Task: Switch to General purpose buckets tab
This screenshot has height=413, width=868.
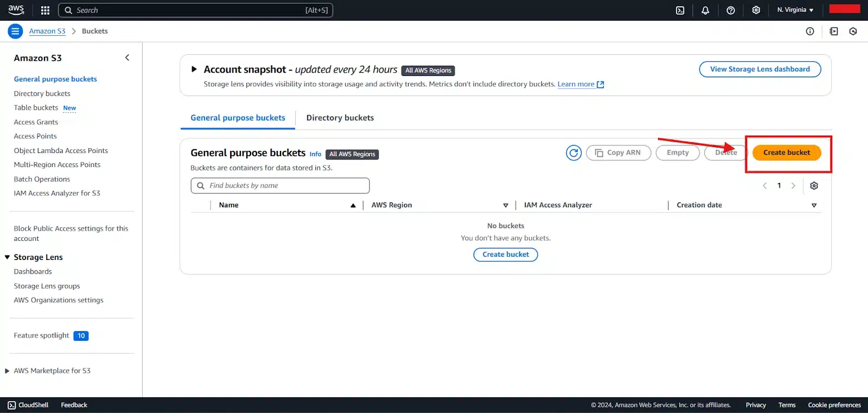Action: pyautogui.click(x=238, y=118)
